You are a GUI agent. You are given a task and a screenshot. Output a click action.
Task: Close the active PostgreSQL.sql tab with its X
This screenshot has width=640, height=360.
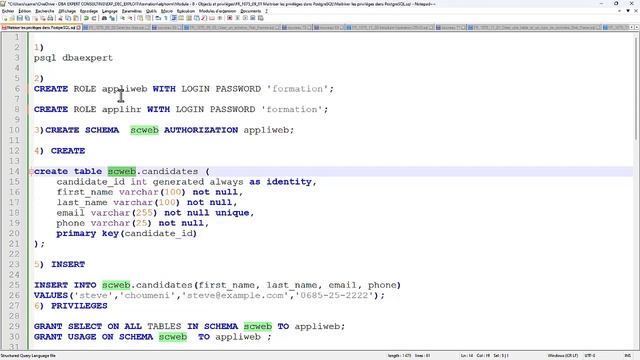pyautogui.click(x=79, y=27)
